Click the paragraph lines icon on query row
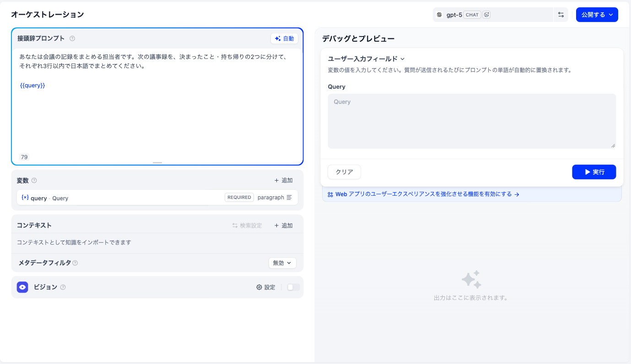 tap(289, 198)
